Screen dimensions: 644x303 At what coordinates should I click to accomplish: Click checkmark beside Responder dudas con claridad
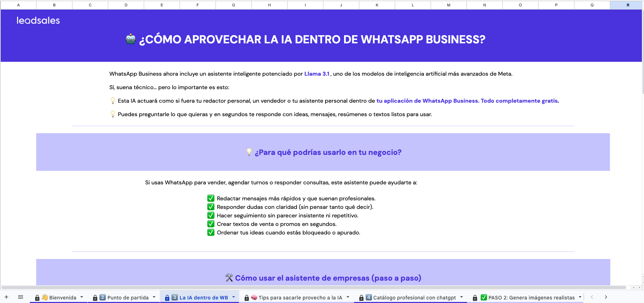tap(211, 207)
